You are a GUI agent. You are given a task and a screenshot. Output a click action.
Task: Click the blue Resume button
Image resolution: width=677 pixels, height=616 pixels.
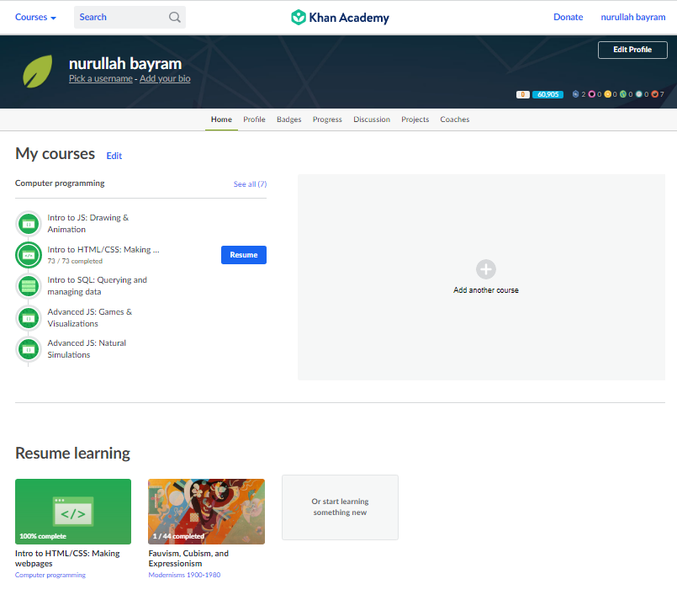point(244,255)
